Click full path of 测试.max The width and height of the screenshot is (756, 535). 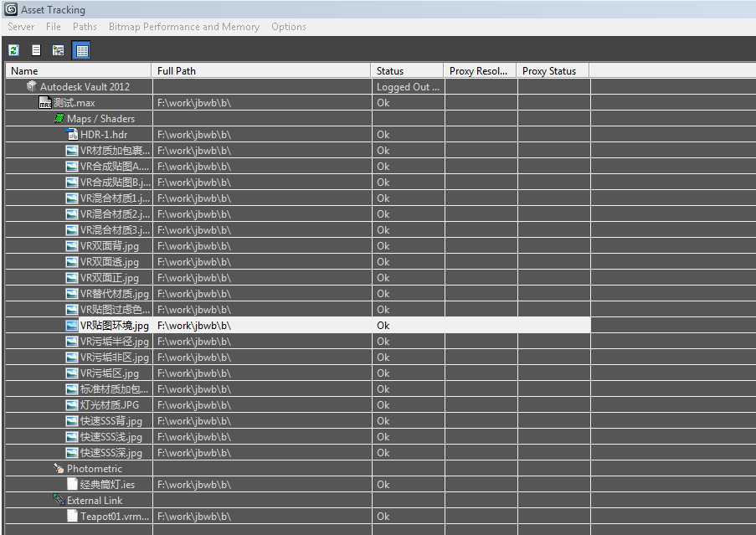194,103
